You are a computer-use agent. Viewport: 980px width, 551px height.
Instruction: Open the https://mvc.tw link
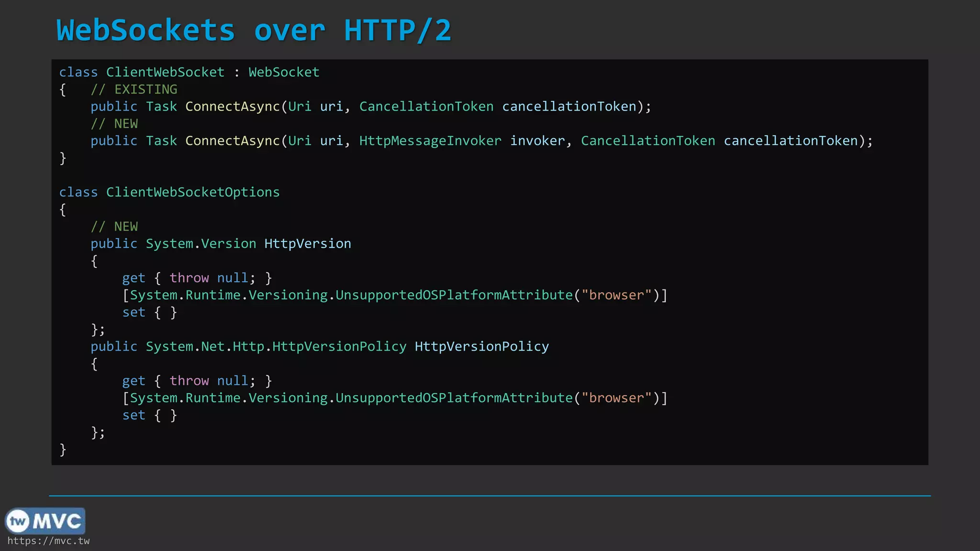pyautogui.click(x=48, y=541)
